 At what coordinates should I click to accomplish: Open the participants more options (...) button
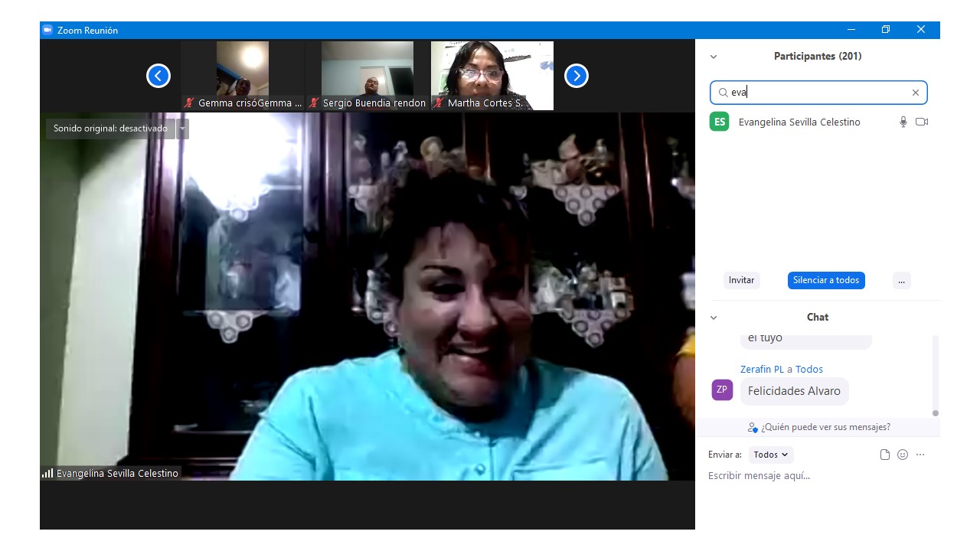[x=901, y=280]
